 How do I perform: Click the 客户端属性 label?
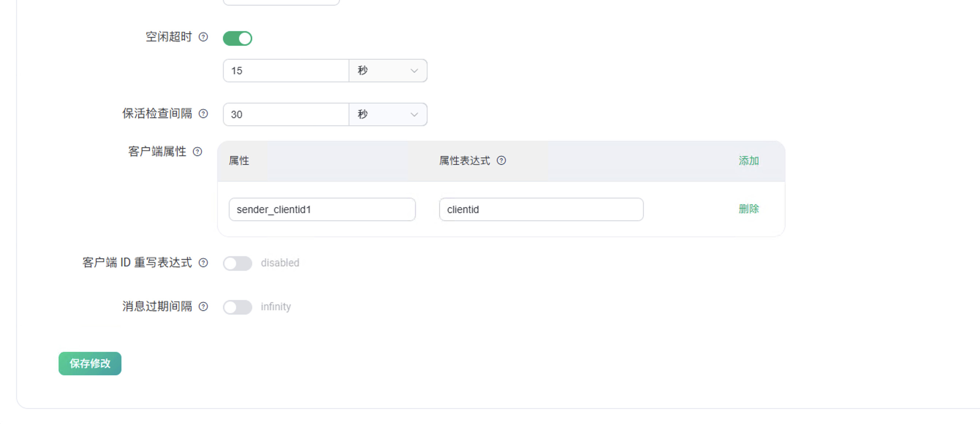(157, 151)
